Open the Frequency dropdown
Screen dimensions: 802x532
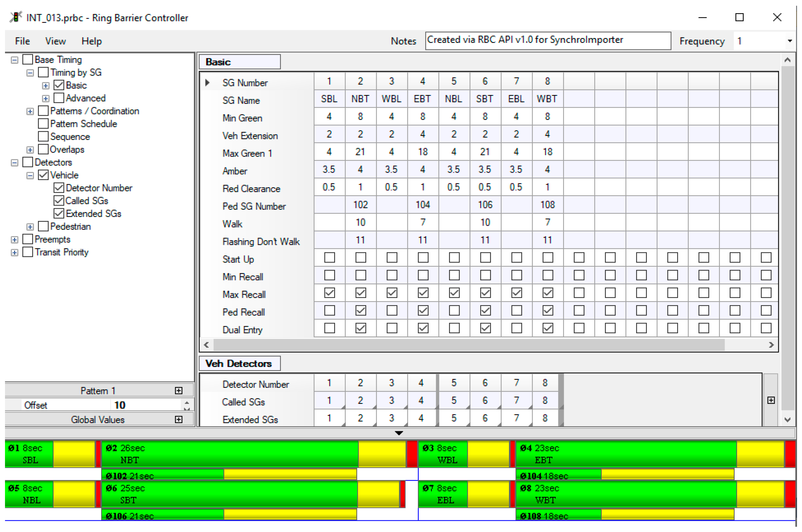[x=790, y=41]
